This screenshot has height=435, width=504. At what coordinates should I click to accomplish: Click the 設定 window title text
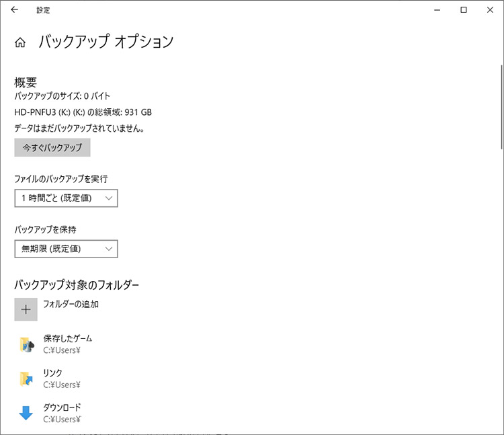pyautogui.click(x=43, y=10)
